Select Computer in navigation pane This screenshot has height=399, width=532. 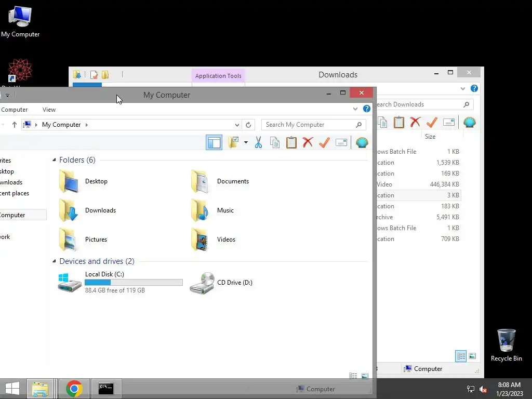point(23,215)
